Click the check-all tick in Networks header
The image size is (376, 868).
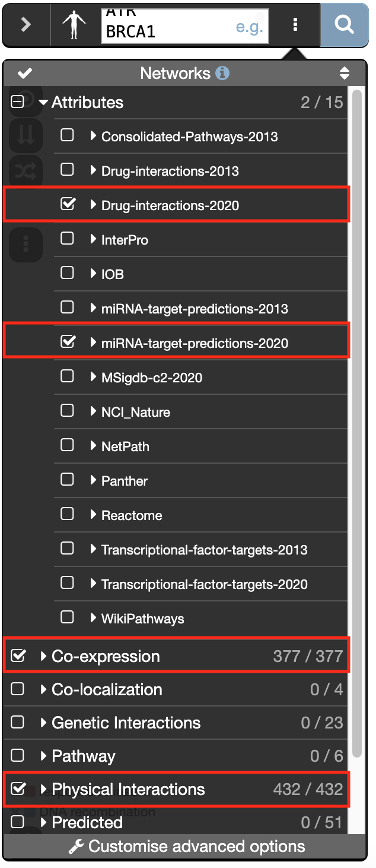(x=25, y=74)
